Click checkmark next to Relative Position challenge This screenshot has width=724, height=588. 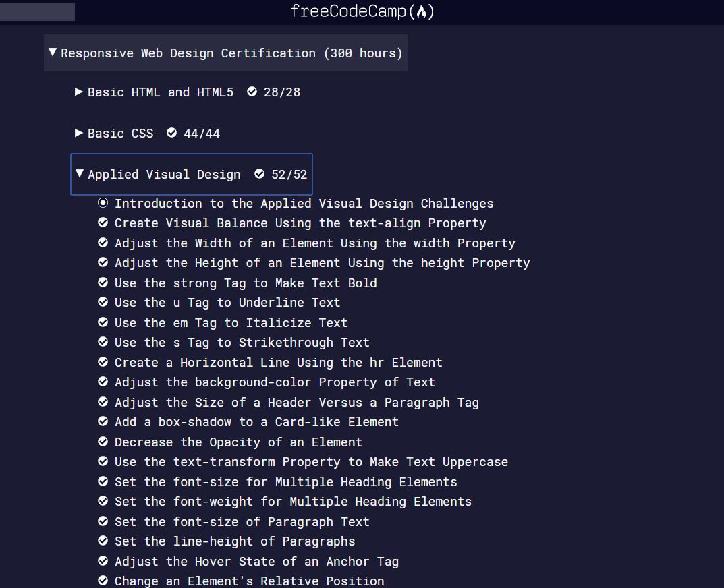pos(103,580)
